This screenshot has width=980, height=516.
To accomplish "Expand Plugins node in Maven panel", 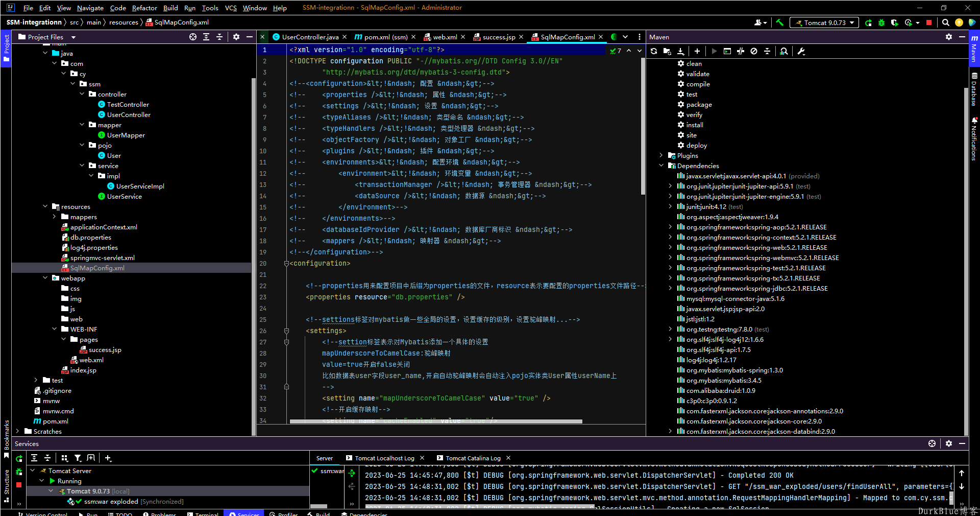I will (661, 155).
